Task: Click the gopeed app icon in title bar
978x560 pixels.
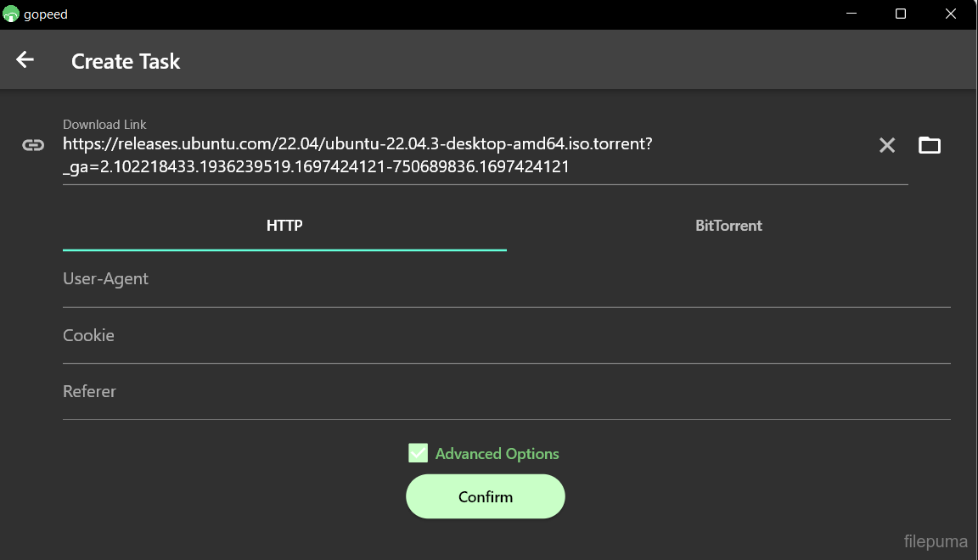Action: (x=11, y=14)
